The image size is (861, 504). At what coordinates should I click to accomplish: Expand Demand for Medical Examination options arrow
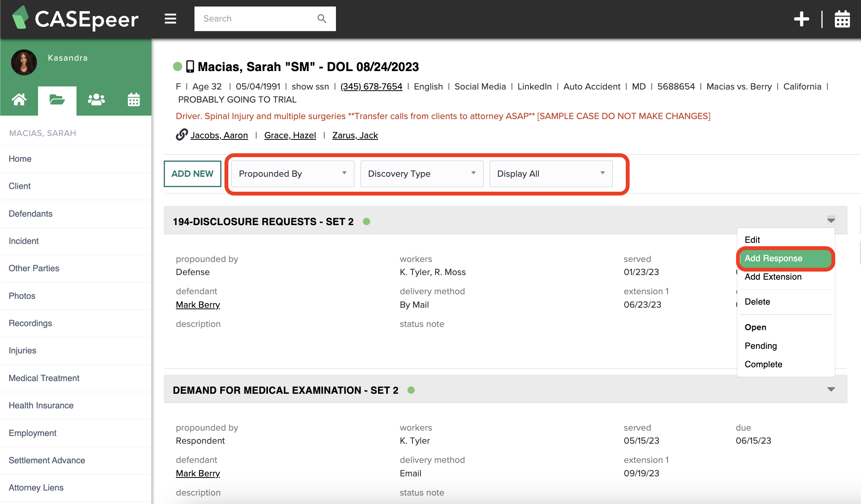tap(831, 389)
